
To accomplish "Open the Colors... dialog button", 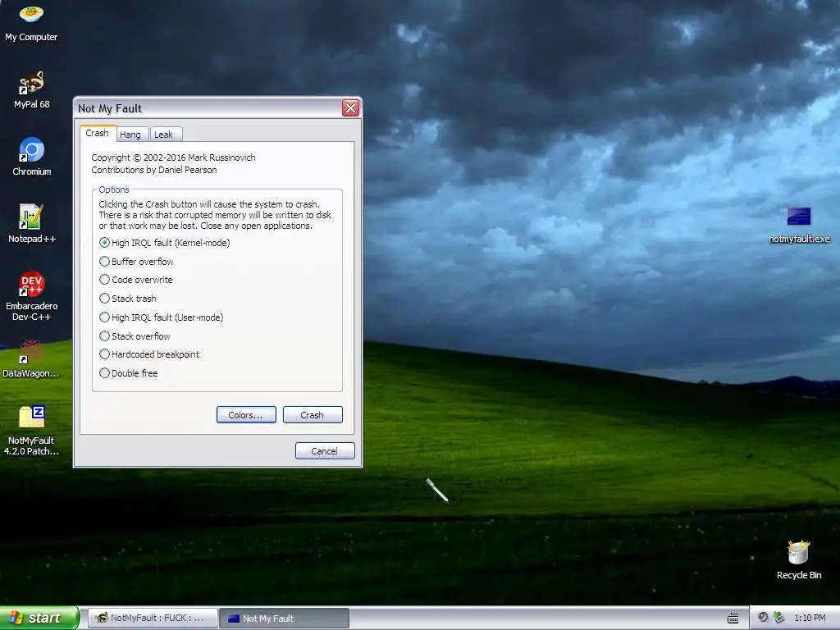I will tap(246, 414).
